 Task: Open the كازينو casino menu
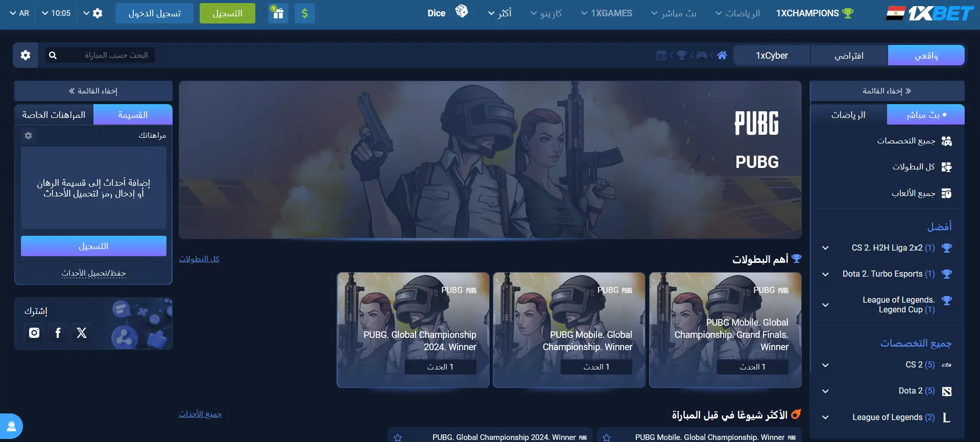pyautogui.click(x=546, y=13)
